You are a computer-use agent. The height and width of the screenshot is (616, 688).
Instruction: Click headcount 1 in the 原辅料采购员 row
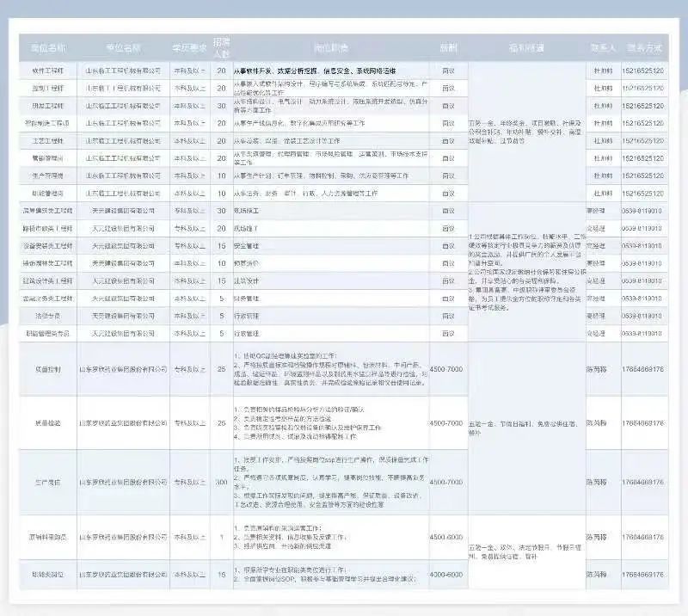[222, 537]
